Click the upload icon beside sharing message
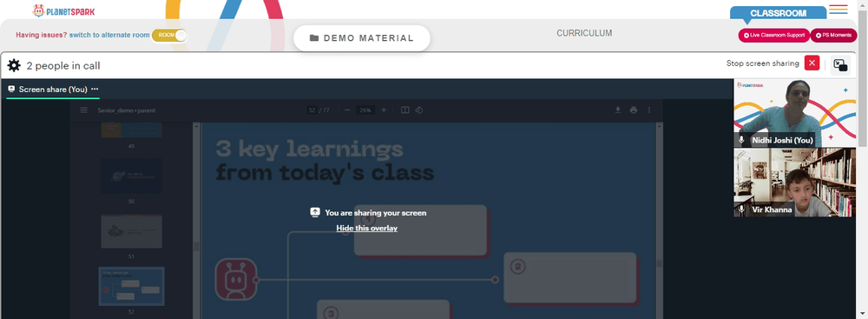 315,212
